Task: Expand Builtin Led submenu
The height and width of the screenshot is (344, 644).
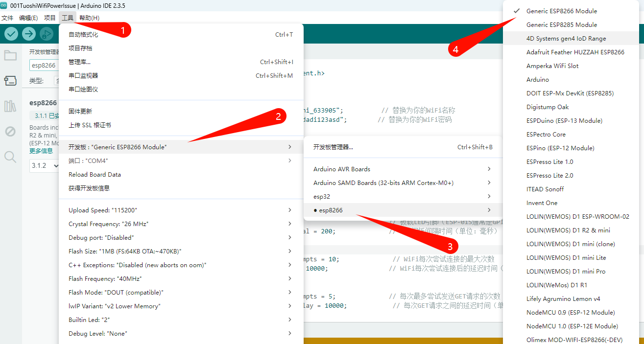Action: [181, 320]
